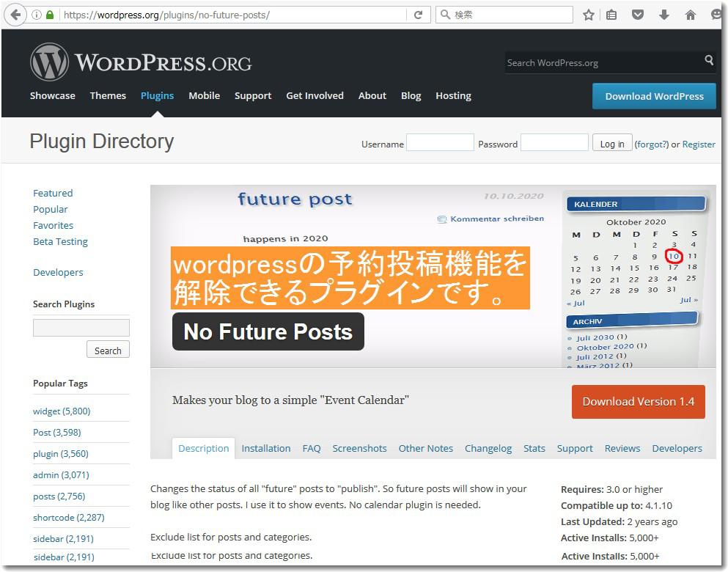Select the Description tab
Screen dimensions: 728x572
click(x=203, y=449)
